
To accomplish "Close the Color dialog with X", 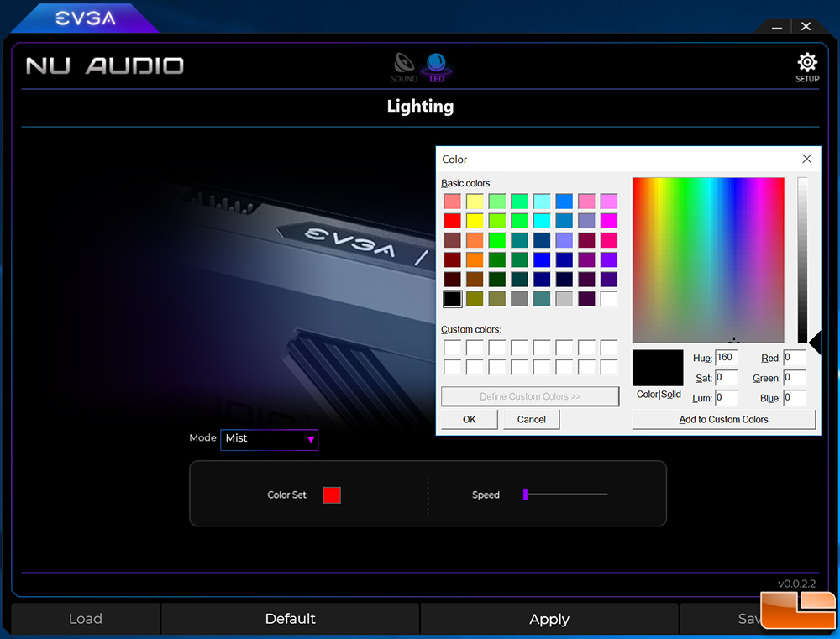I will (x=806, y=159).
